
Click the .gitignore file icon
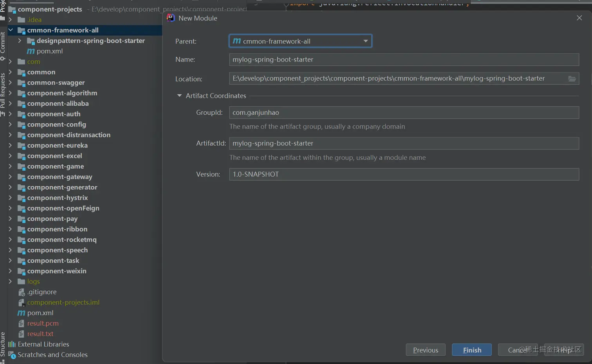coord(22,292)
